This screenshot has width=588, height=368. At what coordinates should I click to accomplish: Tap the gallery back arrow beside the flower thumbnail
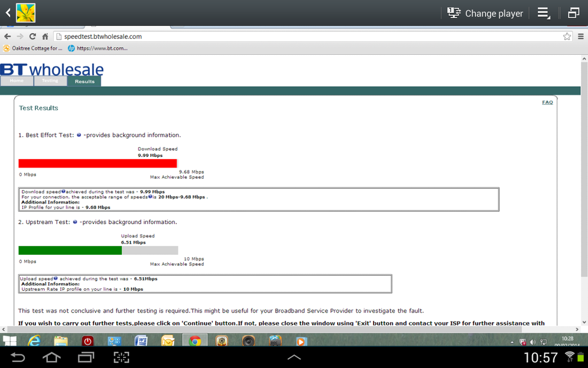coord(8,13)
